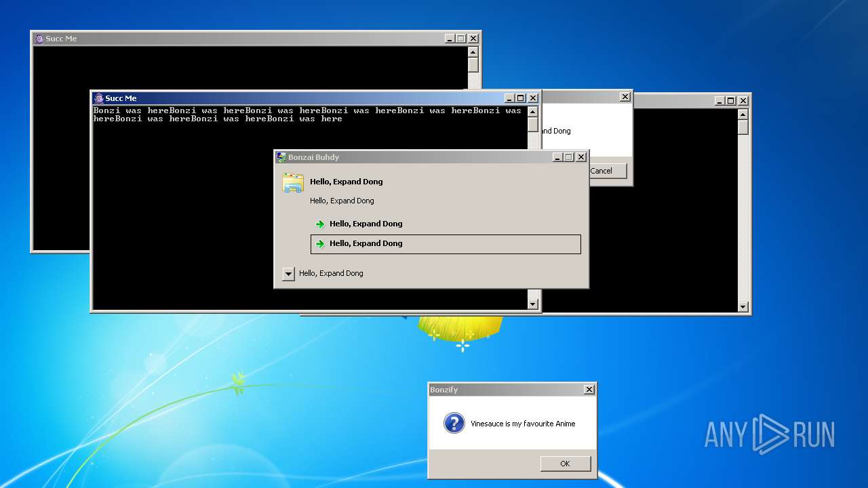Click scroll up arrow in right-side console window
Image resolution: width=868 pixels, height=488 pixels.
click(x=743, y=114)
